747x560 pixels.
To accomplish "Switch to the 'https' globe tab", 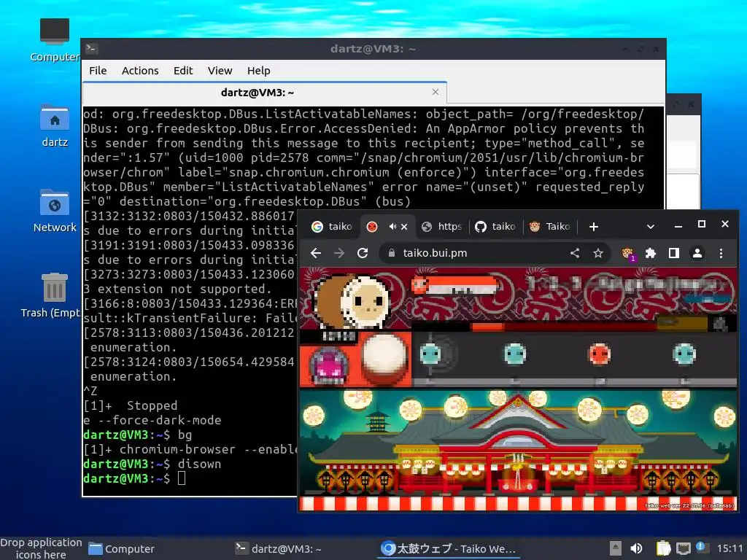I will 442,227.
